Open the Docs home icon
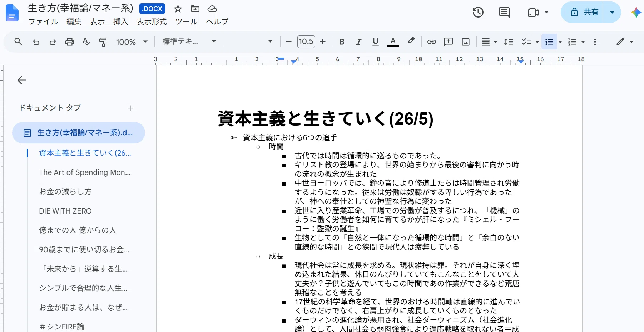This screenshot has width=644, height=332. click(12, 13)
